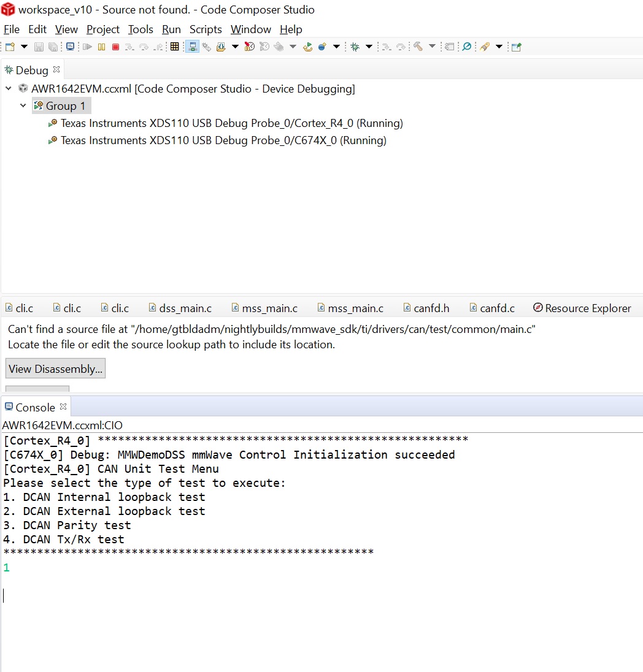Suspend execution with the pause icon

(x=102, y=47)
